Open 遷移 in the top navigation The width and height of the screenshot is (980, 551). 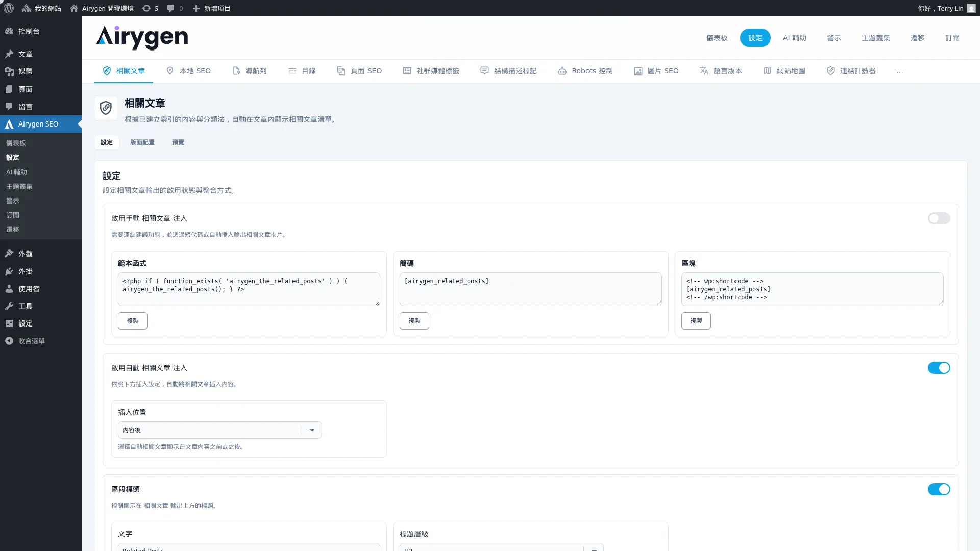click(917, 38)
